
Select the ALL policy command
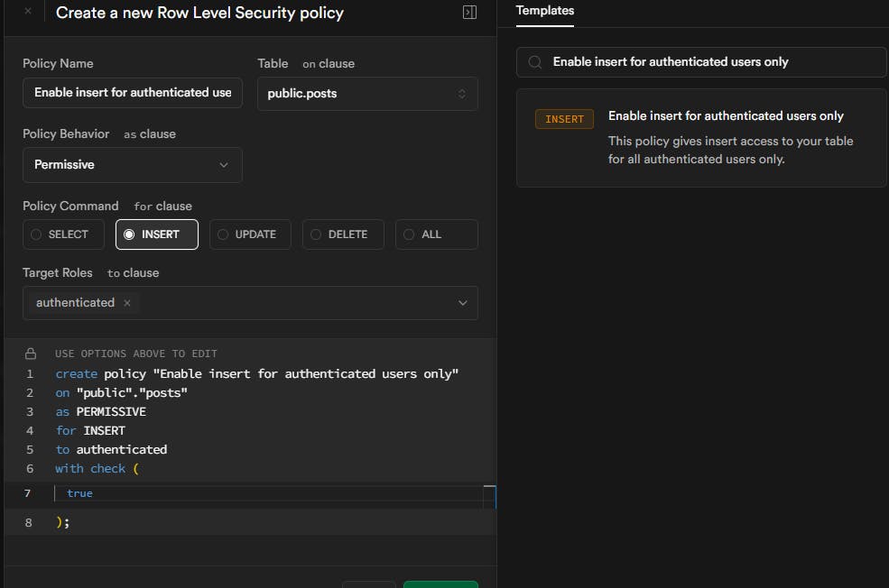[x=437, y=234]
